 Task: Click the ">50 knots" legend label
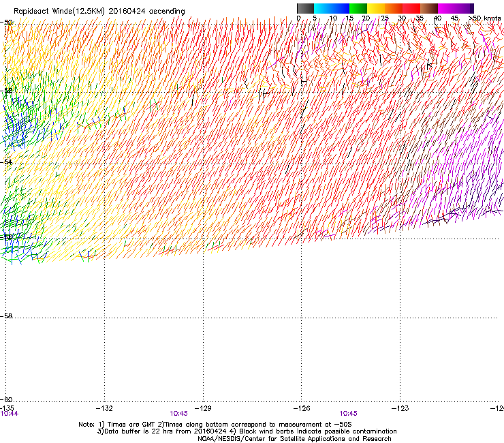pos(485,18)
